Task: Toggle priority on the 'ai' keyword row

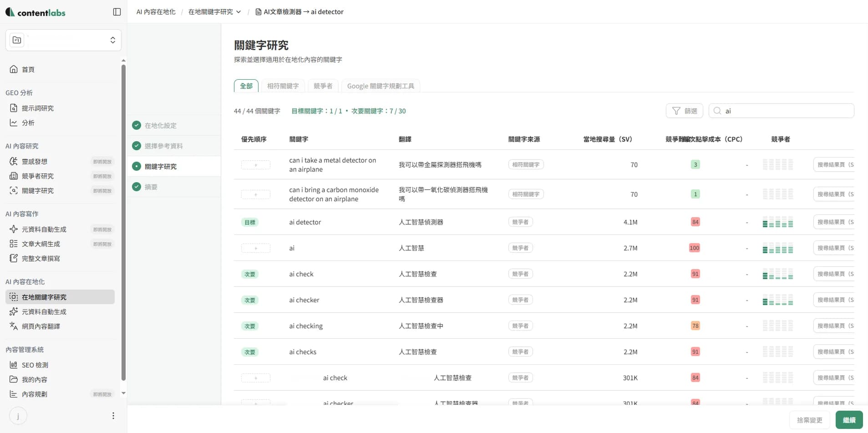Action: pos(256,248)
